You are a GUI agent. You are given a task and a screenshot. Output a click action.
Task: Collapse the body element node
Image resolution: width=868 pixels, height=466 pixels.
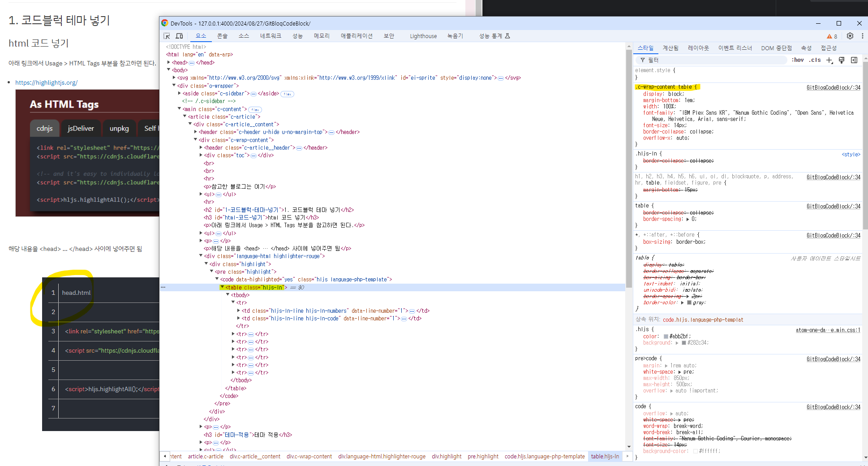[169, 70]
